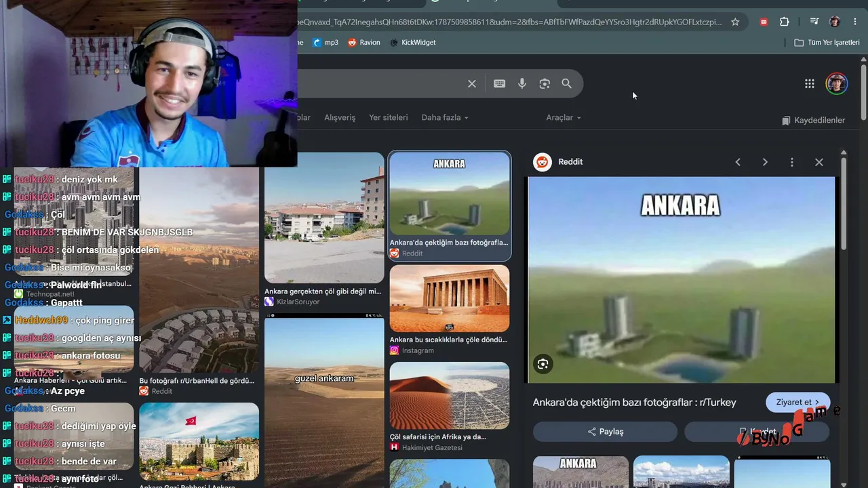Open the Anıtkabir Instagram result image
Screen dimensions: 868x488
coord(450,298)
